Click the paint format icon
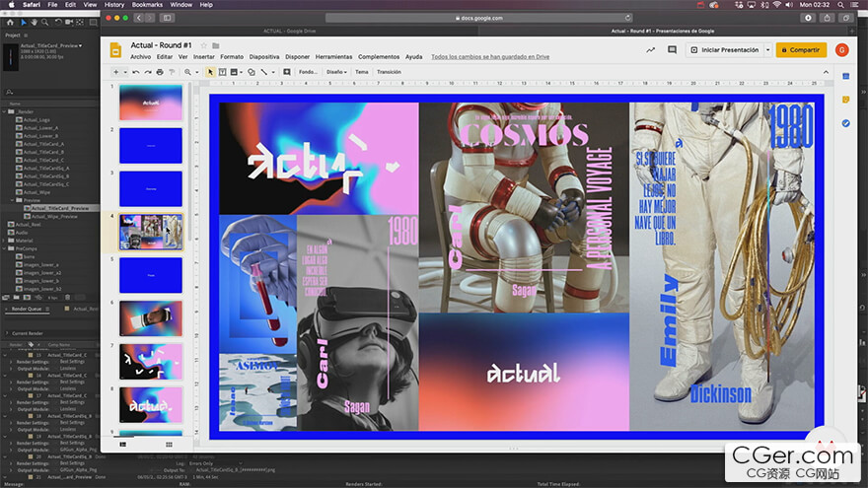Screen dimensions: 868x488 coord(173,72)
